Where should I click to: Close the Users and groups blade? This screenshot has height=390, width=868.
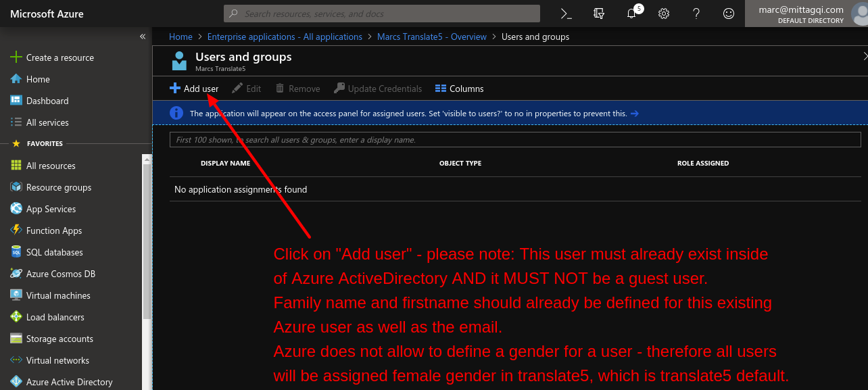click(x=865, y=57)
